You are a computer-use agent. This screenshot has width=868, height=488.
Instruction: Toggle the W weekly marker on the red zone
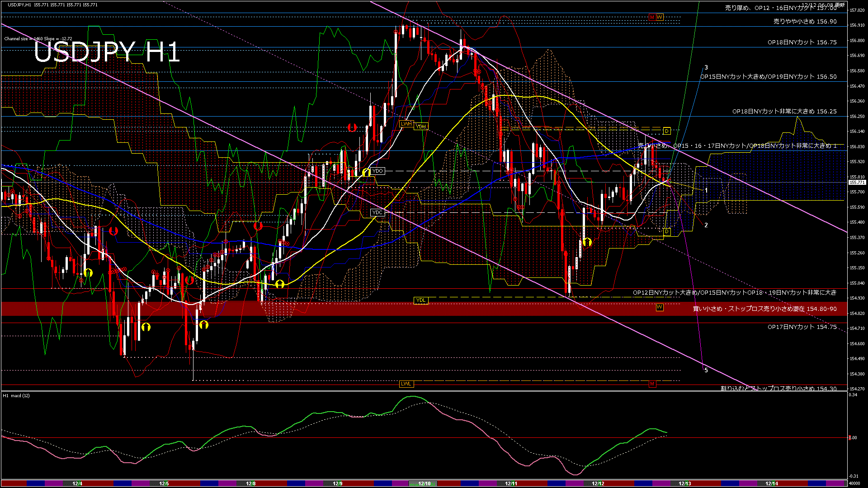(x=660, y=307)
